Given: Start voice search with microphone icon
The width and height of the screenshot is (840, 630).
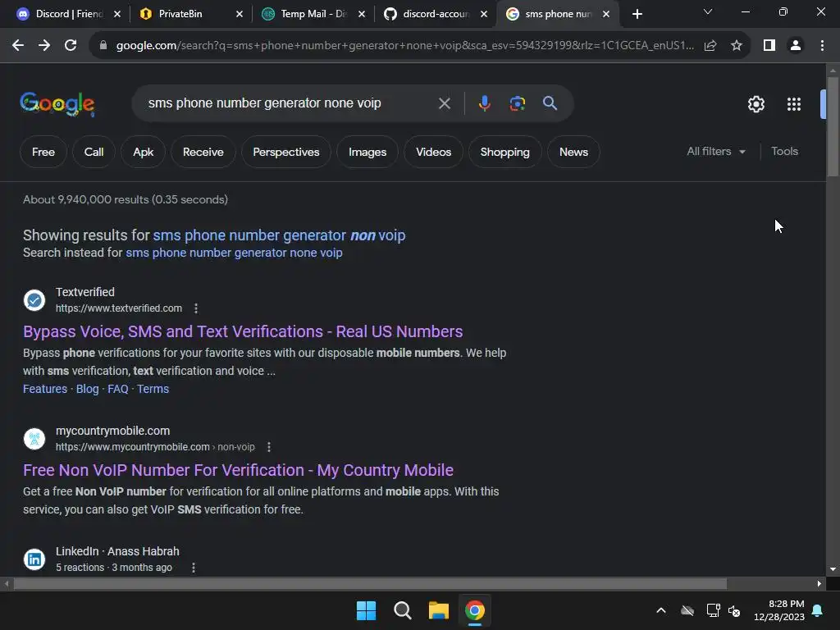Looking at the screenshot, I should pyautogui.click(x=484, y=103).
